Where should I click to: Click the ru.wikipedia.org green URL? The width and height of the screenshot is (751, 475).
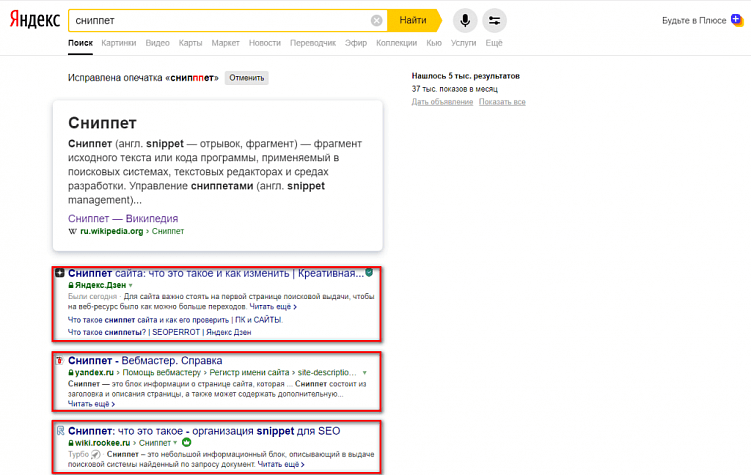click(112, 231)
